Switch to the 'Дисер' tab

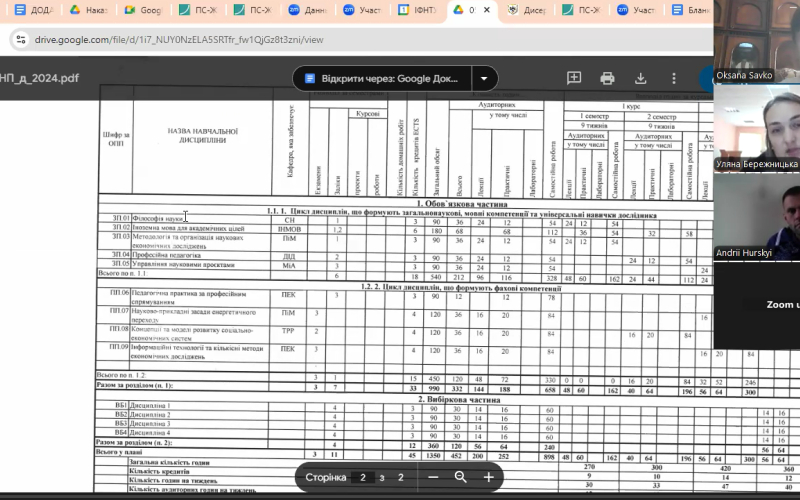[x=528, y=10]
